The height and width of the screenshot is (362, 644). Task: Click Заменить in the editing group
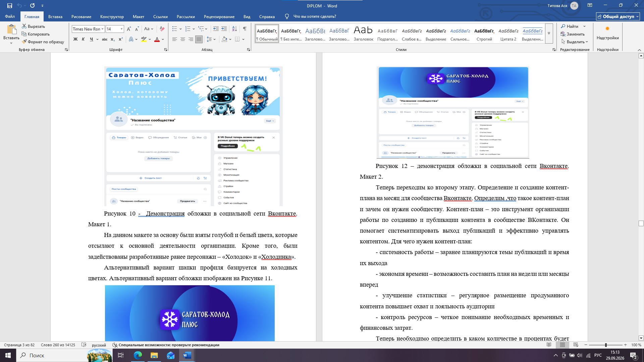pos(573,34)
